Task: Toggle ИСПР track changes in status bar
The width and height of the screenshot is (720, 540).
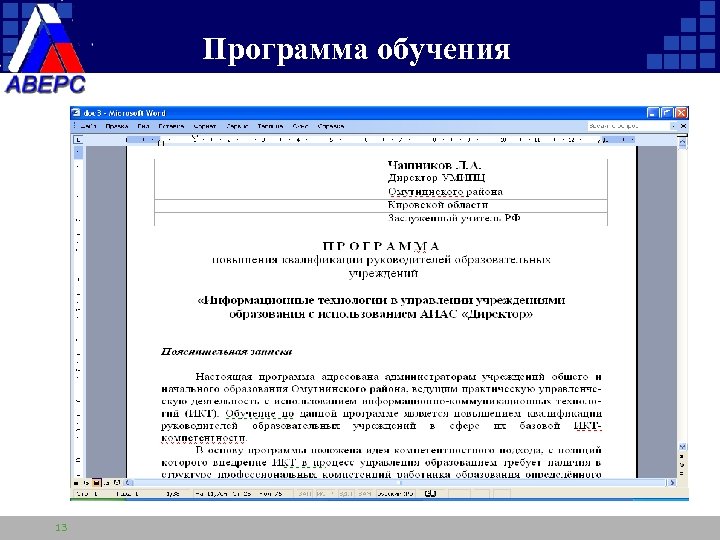Action: coord(324,494)
